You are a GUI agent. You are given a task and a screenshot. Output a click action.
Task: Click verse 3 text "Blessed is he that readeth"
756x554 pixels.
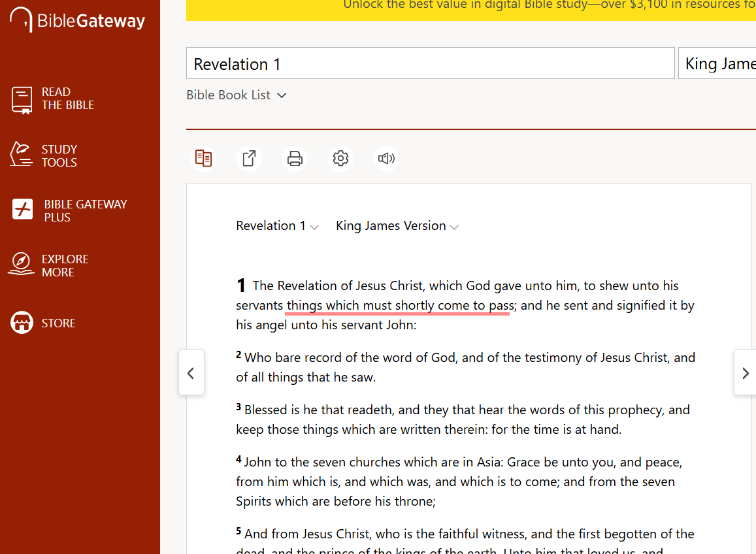(318, 410)
